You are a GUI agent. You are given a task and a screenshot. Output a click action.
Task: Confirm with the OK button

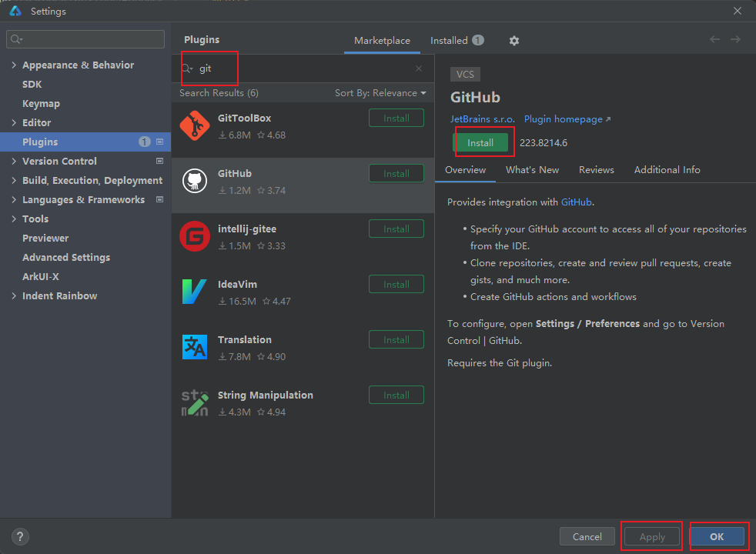(x=717, y=536)
